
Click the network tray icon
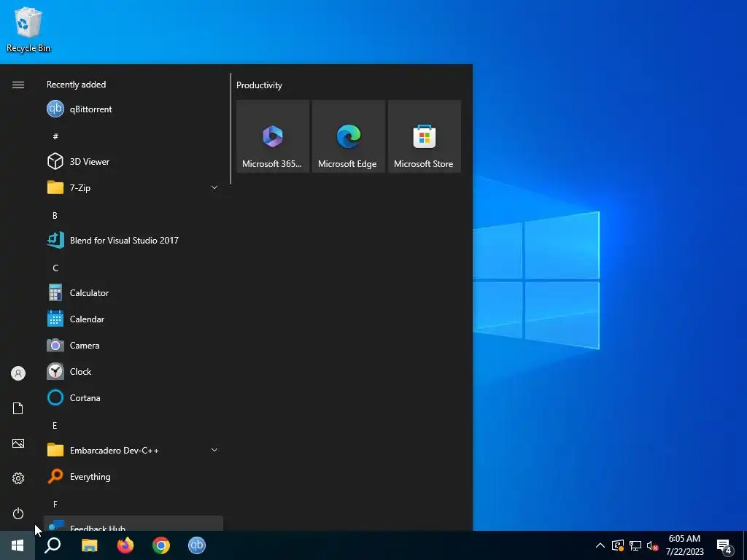[x=635, y=545]
